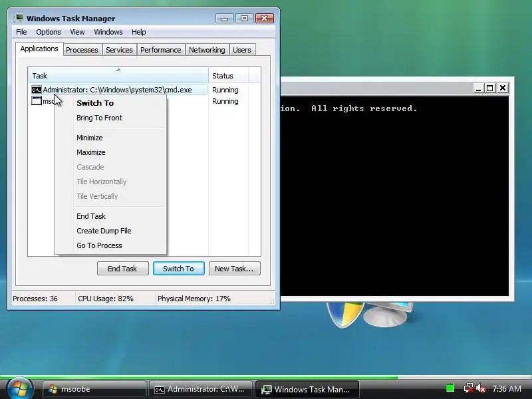Minimize the command prompt window

point(478,88)
